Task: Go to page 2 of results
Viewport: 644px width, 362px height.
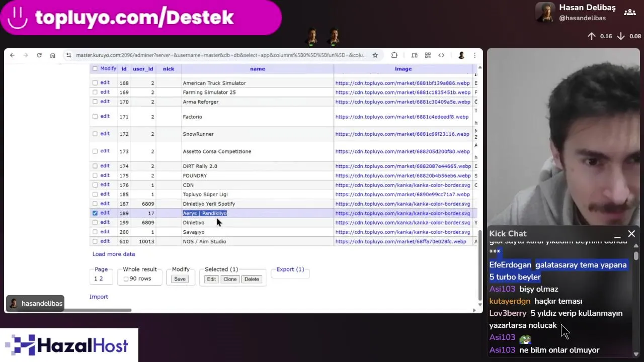Action: [x=101, y=279]
